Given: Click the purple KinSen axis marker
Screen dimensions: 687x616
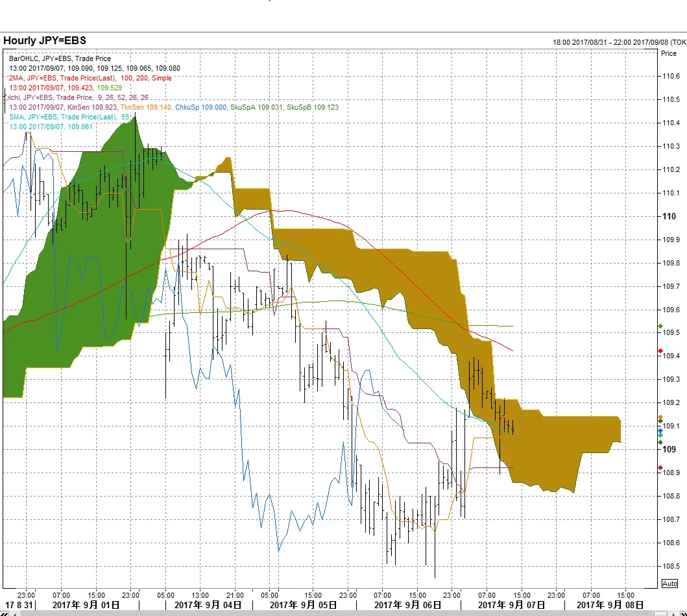Looking at the screenshot, I should tap(660, 468).
